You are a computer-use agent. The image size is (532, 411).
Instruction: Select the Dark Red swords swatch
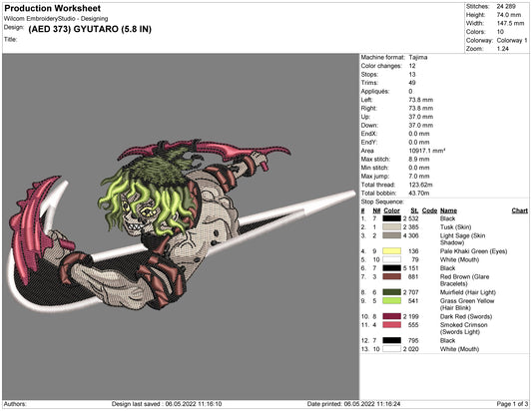(391, 316)
